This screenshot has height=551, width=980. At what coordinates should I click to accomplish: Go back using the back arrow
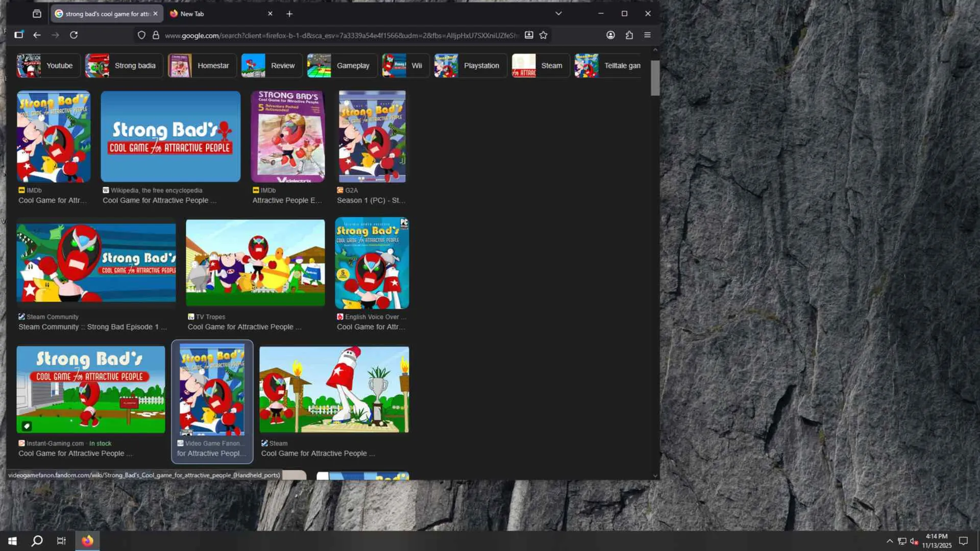tap(37, 35)
